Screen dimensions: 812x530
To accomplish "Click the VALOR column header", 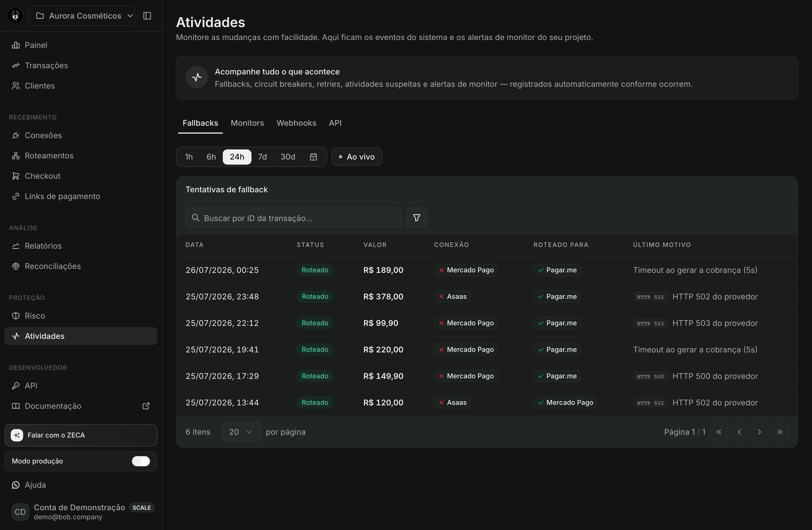I will [x=375, y=245].
